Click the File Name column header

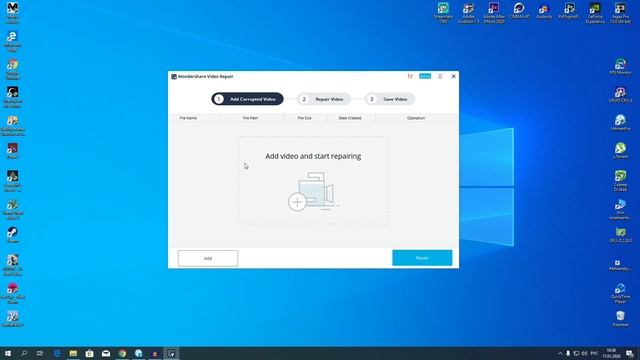188,118
